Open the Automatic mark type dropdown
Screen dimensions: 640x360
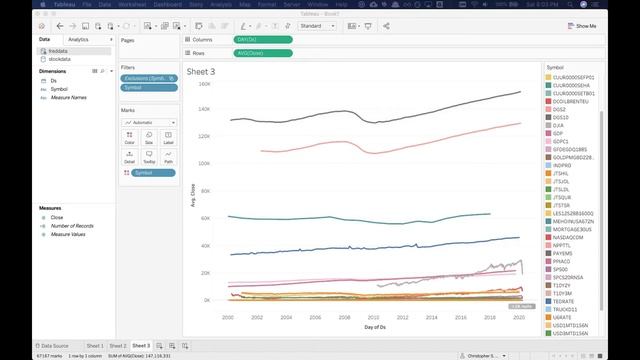point(149,122)
